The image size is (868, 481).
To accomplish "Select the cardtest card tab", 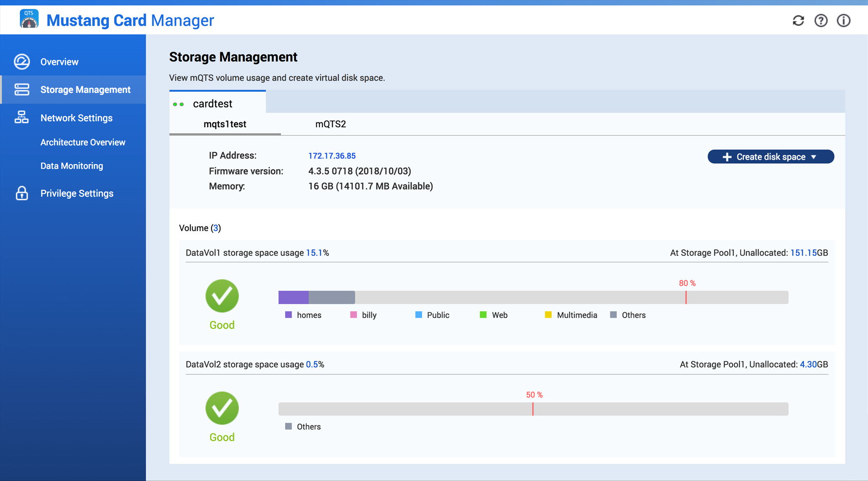I will (x=217, y=102).
